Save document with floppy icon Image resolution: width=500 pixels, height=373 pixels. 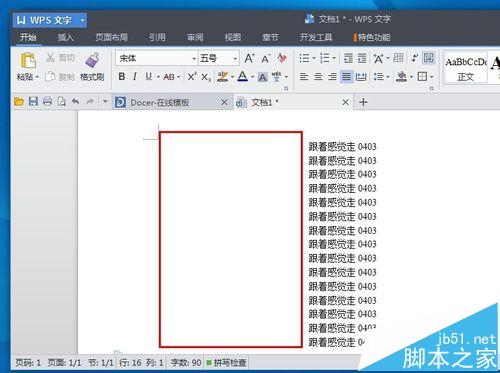33,102
